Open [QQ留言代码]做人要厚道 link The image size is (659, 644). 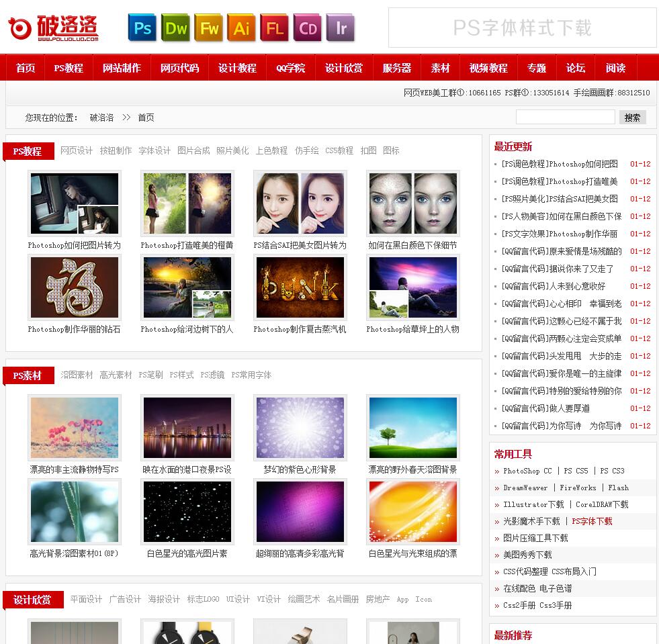(545, 408)
